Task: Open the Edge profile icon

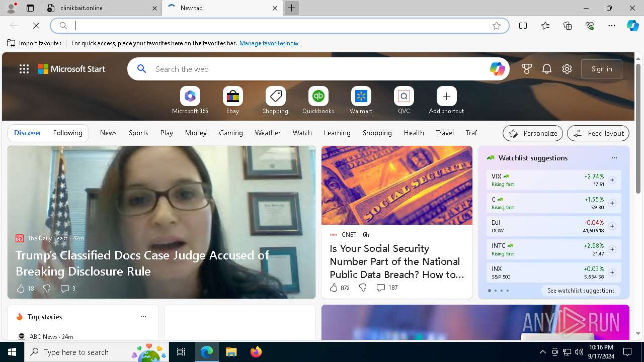Action: click(11, 8)
